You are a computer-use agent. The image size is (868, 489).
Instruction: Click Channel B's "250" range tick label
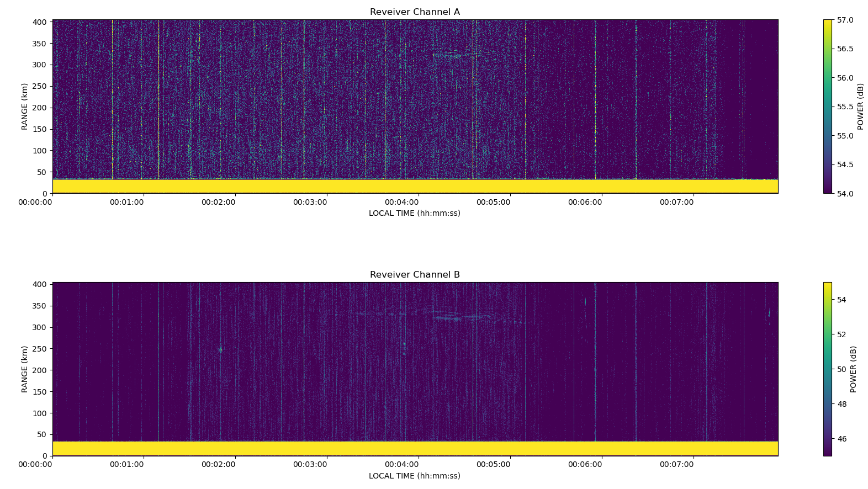pyautogui.click(x=40, y=349)
